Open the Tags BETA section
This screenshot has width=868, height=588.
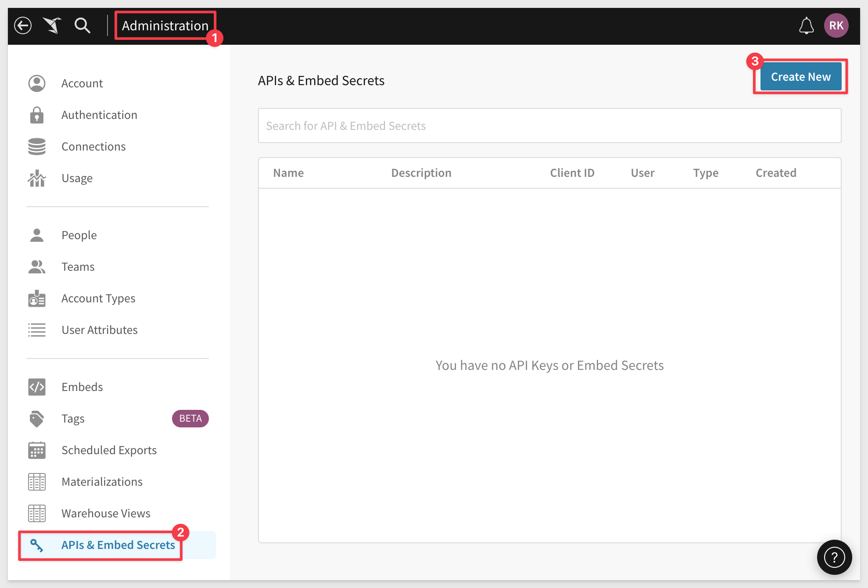(73, 419)
